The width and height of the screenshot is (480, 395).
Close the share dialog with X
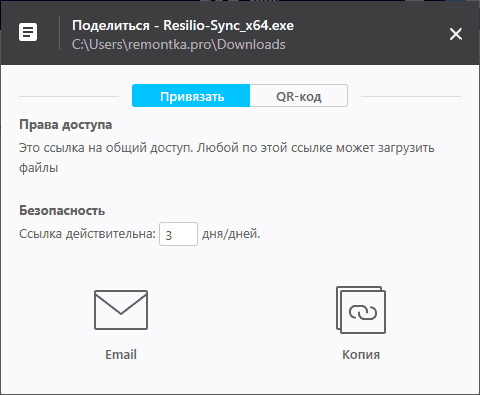456,34
